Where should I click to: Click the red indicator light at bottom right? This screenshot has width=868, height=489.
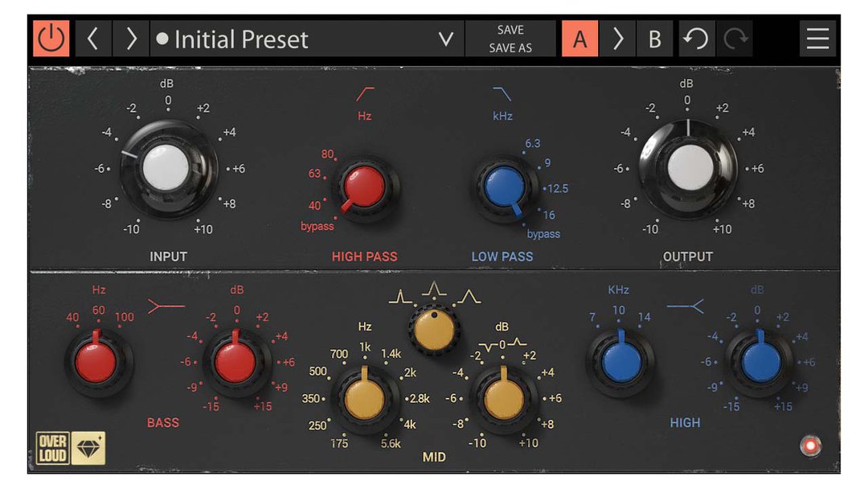tap(810, 446)
